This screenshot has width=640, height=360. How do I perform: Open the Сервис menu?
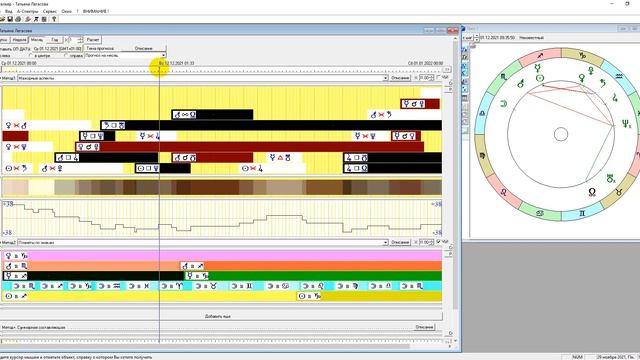[x=50, y=11]
